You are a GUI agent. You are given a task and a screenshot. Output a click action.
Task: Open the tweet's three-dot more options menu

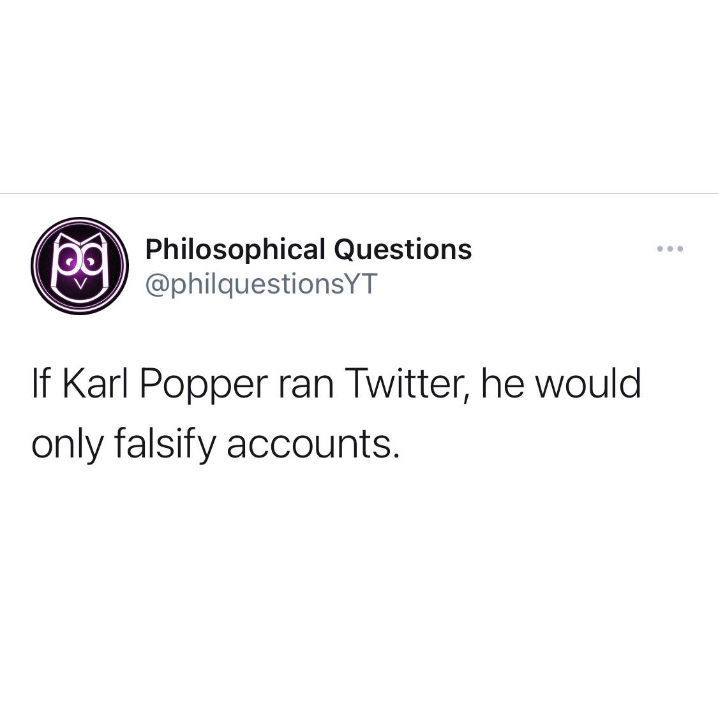click(x=670, y=249)
